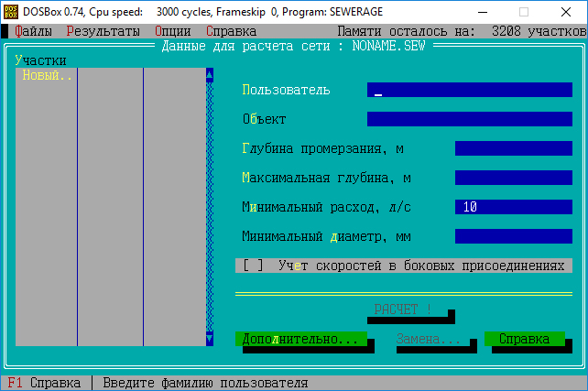Open the Опции menu
The height and width of the screenshot is (391, 588).
[x=172, y=31]
